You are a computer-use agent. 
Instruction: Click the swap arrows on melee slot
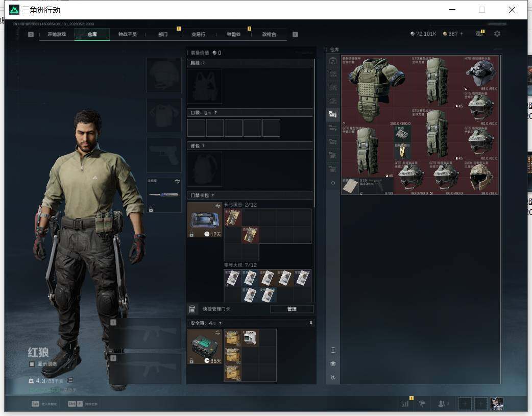(x=177, y=182)
